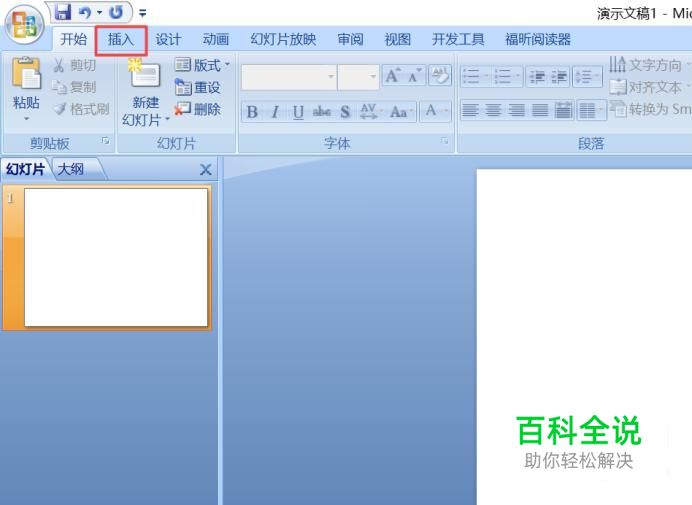Viewport: 692px width, 505px height.
Task: Customize the Quick Access Toolbar dropdown
Action: coord(143,13)
